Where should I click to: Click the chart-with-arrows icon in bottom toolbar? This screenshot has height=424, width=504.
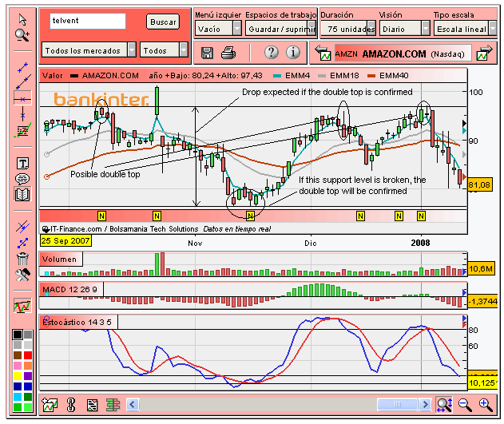50,405
